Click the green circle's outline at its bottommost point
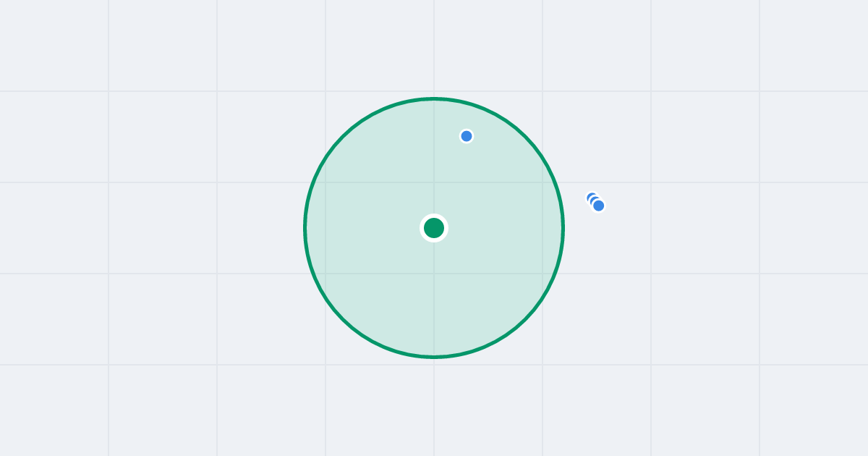 click(x=434, y=357)
